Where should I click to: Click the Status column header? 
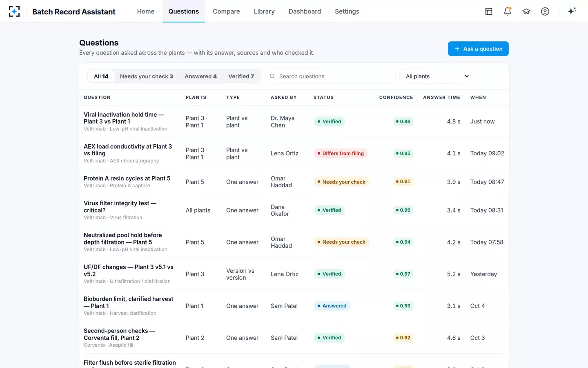point(323,97)
